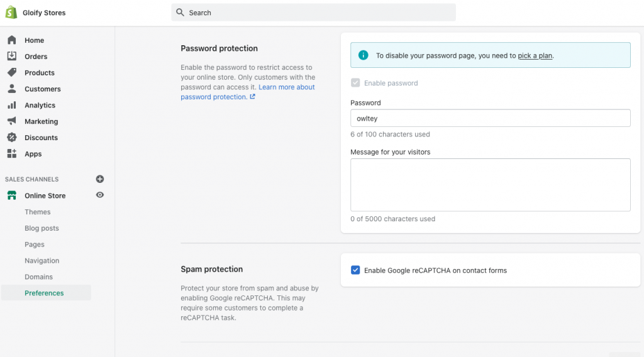Open Analytics bar chart icon

12,105
